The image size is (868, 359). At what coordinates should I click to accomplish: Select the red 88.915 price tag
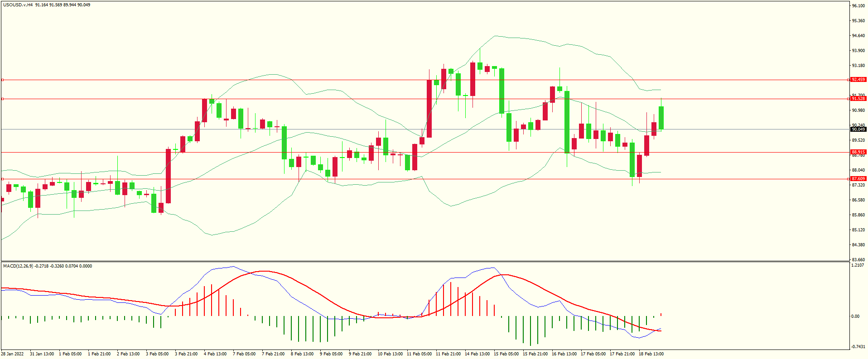pos(858,152)
